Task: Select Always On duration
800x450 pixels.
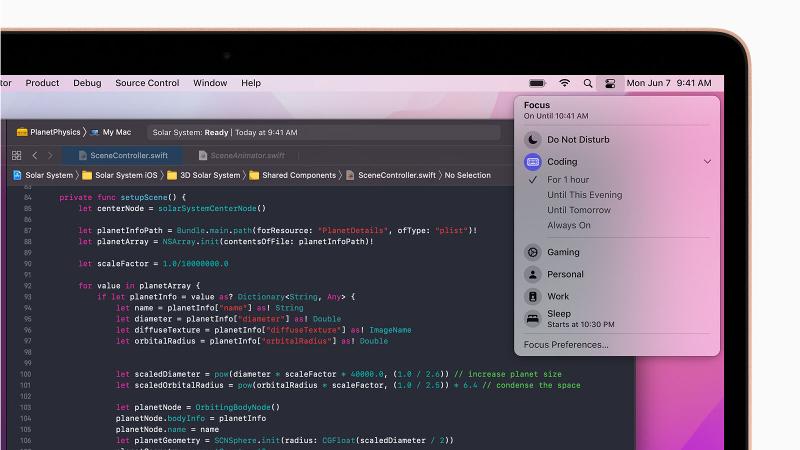Action: coord(569,225)
